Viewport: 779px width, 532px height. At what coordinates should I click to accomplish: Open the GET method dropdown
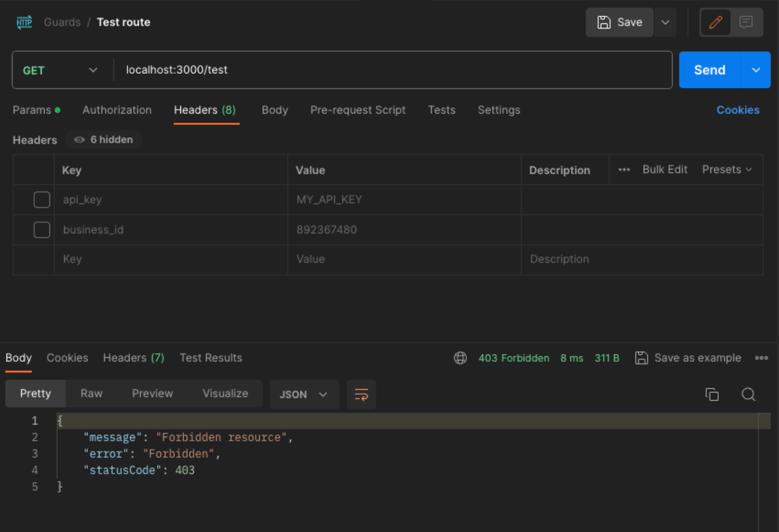[x=60, y=70]
